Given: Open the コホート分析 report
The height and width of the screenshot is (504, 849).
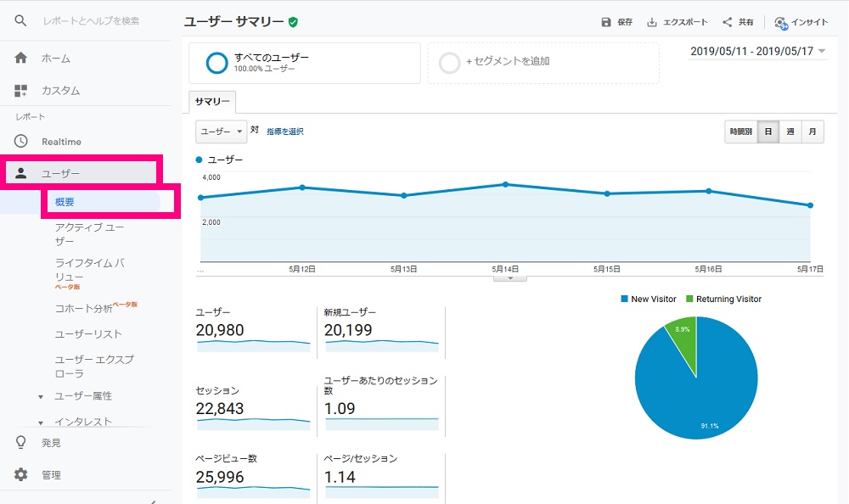Looking at the screenshot, I should [84, 308].
